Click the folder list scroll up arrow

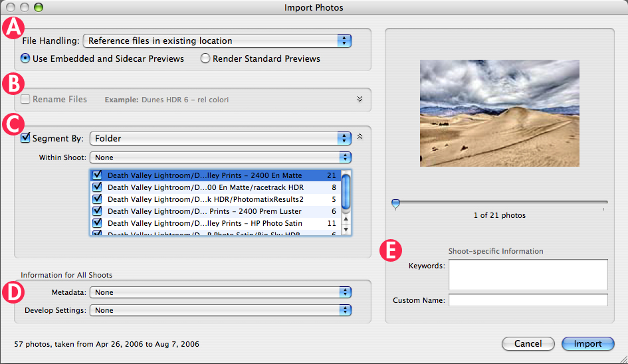(346, 218)
